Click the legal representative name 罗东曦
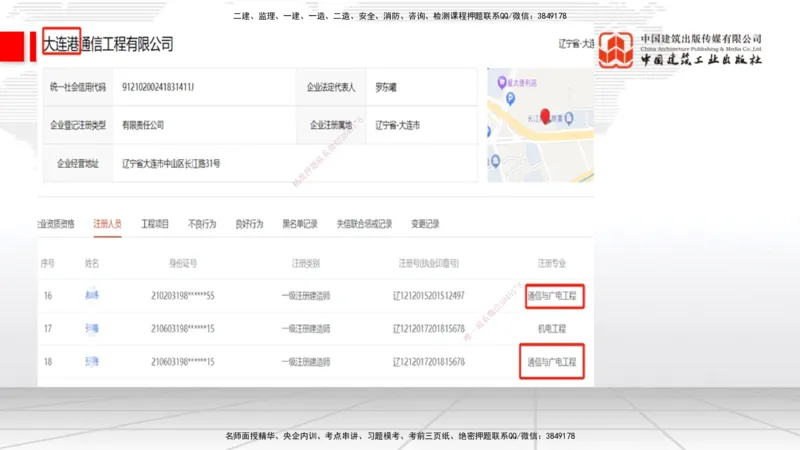This screenshot has width=800, height=450. coord(386,87)
